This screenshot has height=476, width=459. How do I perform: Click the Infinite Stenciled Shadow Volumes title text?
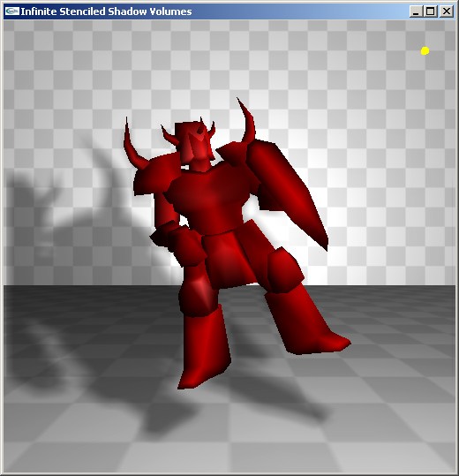(x=106, y=11)
